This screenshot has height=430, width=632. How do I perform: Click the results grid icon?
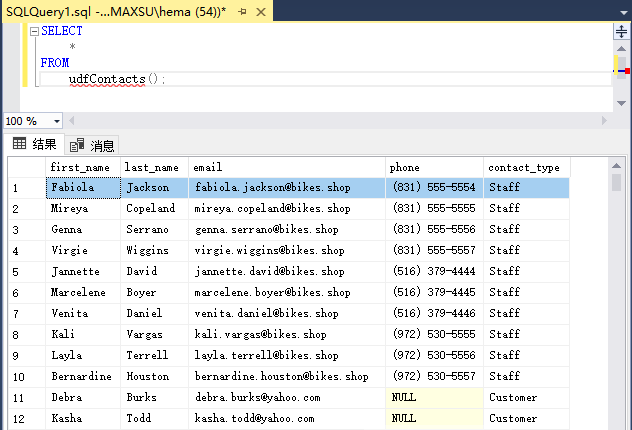[x=19, y=143]
